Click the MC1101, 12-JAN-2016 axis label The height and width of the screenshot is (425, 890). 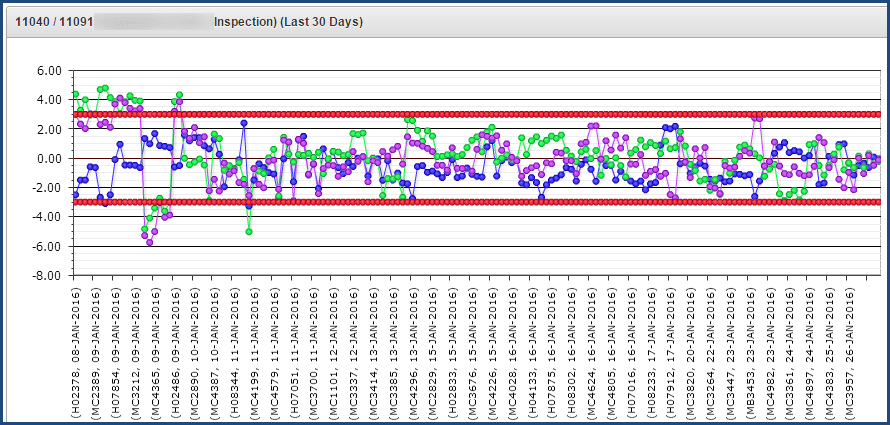[332, 352]
